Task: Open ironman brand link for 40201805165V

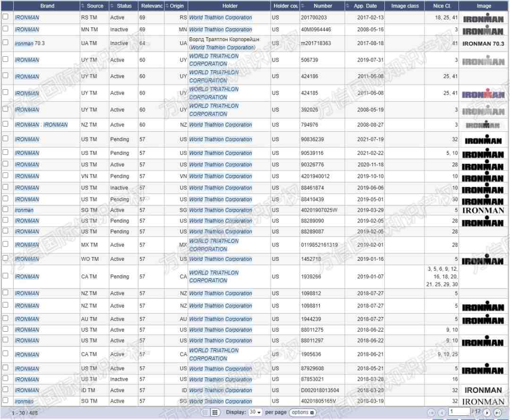Action: coord(24,401)
